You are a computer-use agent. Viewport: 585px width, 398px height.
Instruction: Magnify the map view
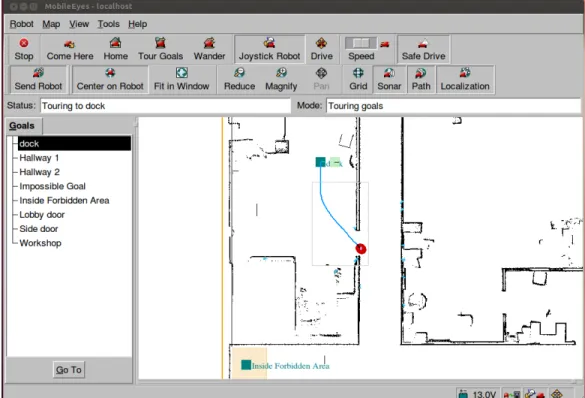(281, 79)
